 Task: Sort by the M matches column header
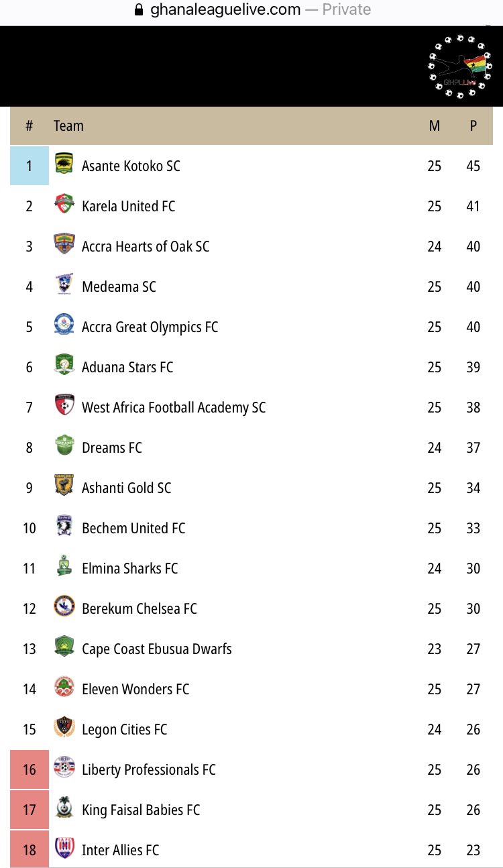click(435, 125)
